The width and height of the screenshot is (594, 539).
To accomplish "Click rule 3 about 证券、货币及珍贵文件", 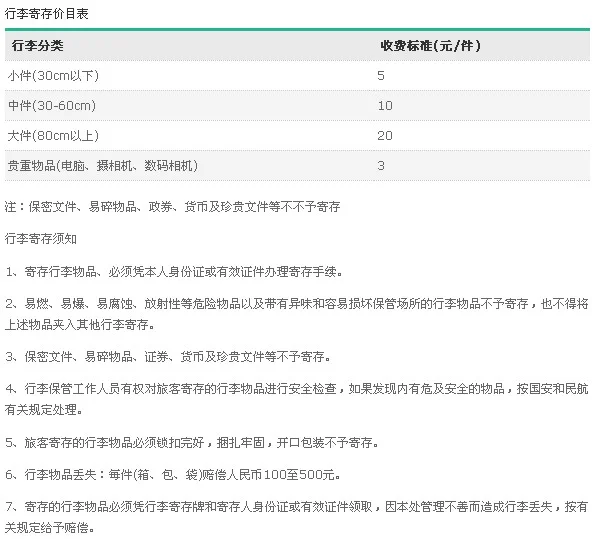I will coord(169,356).
